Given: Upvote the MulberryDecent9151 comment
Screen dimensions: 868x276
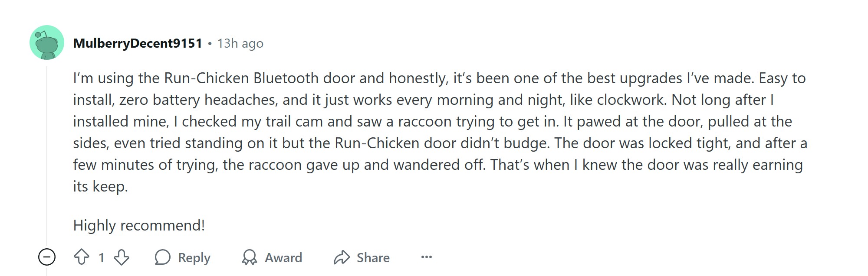Looking at the screenshot, I should click(x=82, y=257).
